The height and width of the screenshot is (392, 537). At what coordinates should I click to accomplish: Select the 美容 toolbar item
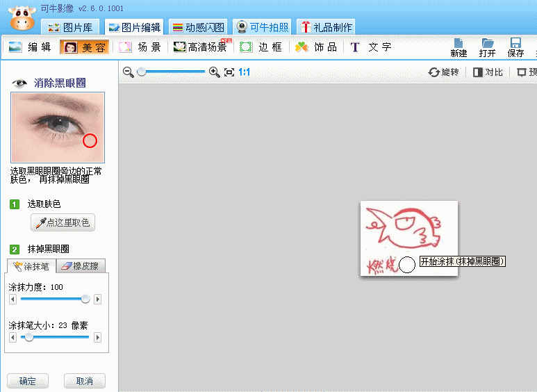[85, 47]
